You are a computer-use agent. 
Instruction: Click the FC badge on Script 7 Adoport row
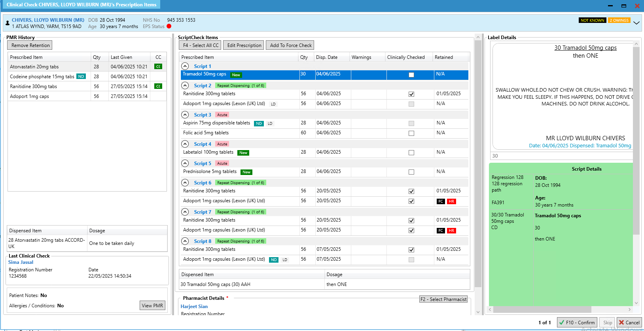point(441,231)
